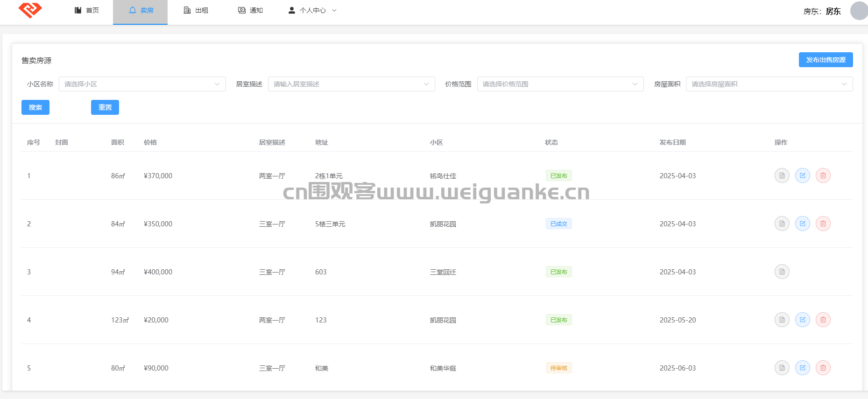
Task: Click 发布出售房源 button
Action: pos(826,60)
